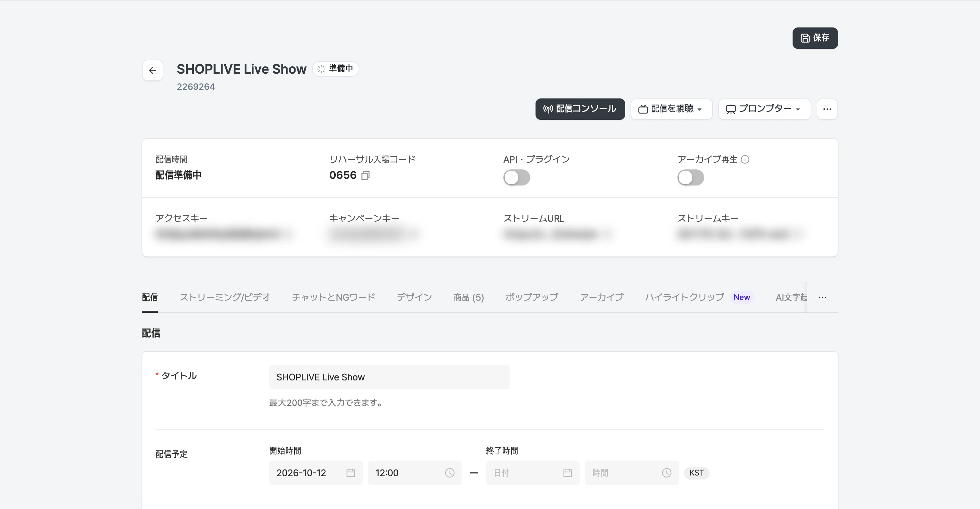Switch to the ストリーミング/ビデオ tab
Viewport: 980px width, 509px height.
[225, 297]
